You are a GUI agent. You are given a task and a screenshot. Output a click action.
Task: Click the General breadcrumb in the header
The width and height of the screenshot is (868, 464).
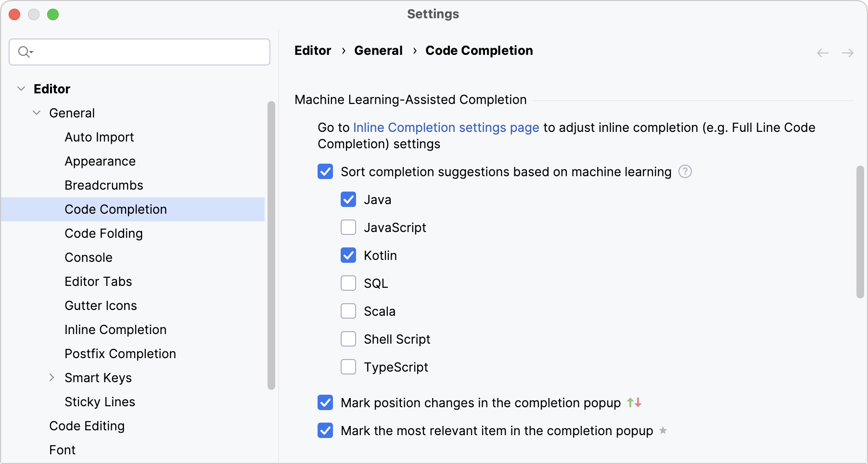[378, 51]
